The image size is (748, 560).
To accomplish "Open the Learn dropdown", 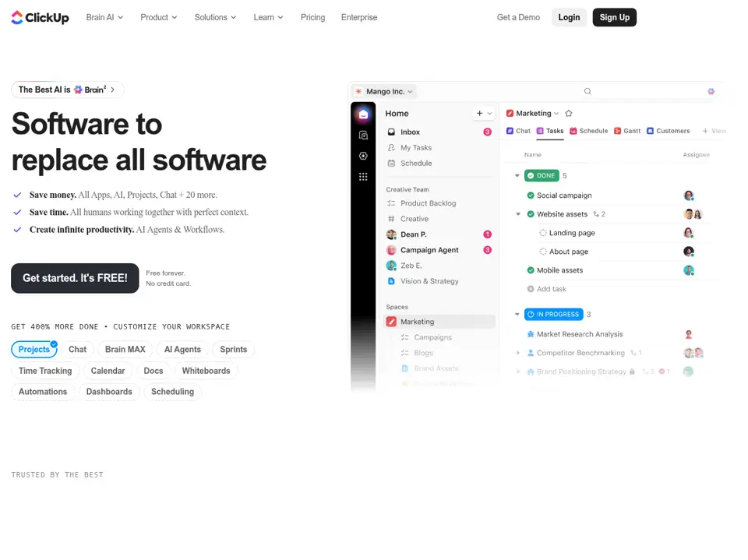I will click(x=268, y=17).
